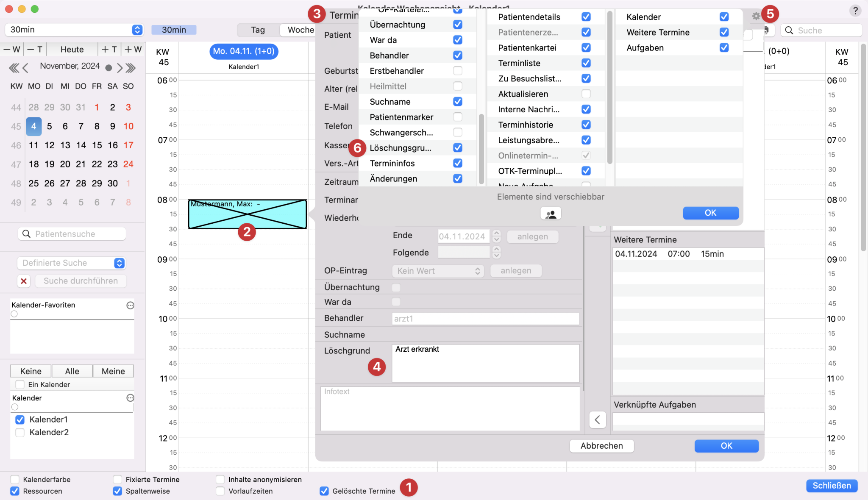Enable Vorlaufzeiten checkbox
The image size is (868, 500).
(x=220, y=491)
